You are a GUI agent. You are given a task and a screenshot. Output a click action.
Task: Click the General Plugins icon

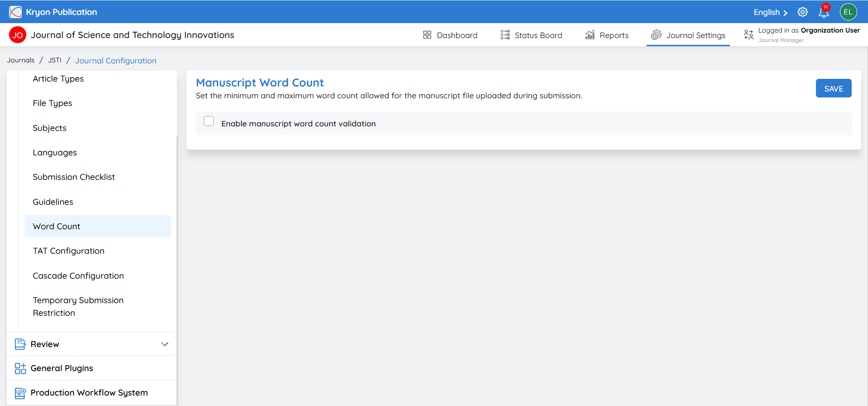20,368
